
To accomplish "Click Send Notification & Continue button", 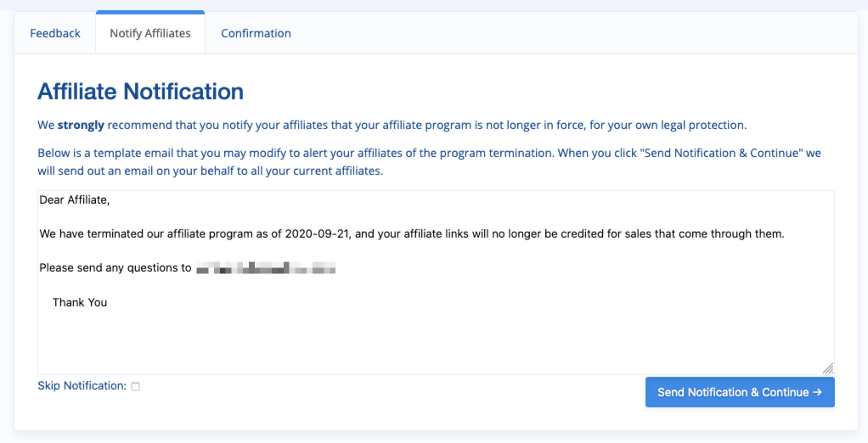I will pyautogui.click(x=740, y=392).
